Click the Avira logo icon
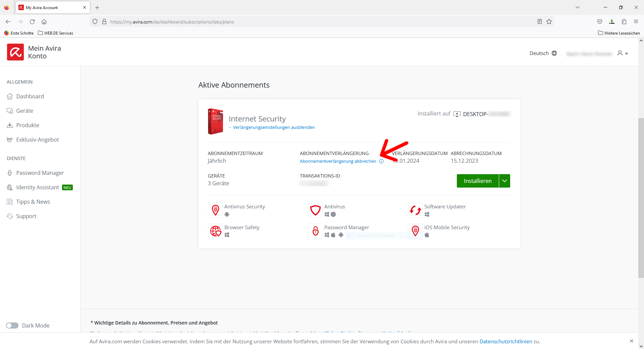The width and height of the screenshot is (644, 349). 15,52
